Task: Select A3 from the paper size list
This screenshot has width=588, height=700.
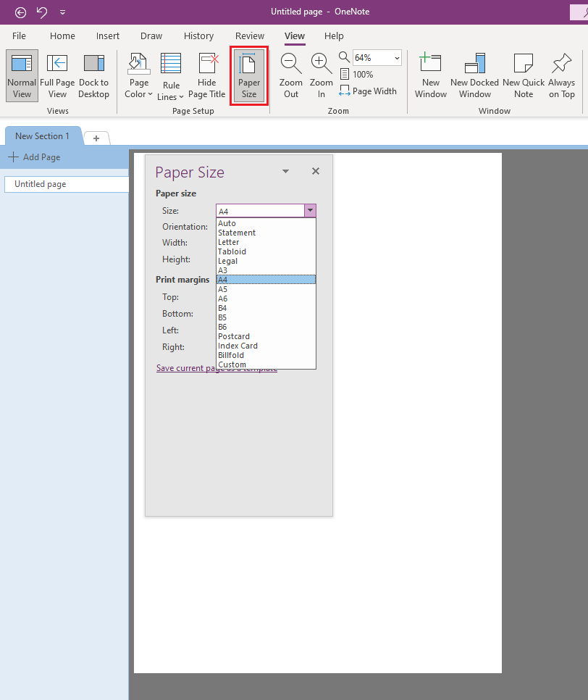Action: click(x=222, y=270)
